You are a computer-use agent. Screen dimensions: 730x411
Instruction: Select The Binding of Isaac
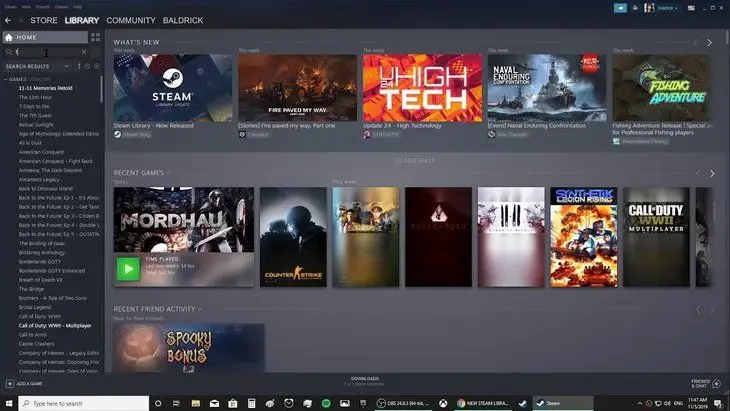pyautogui.click(x=42, y=243)
